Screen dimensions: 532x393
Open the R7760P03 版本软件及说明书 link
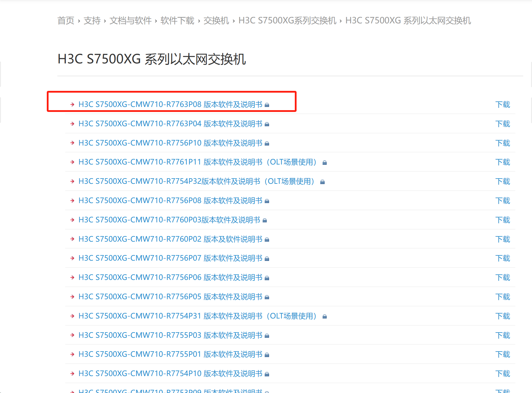[169, 220]
